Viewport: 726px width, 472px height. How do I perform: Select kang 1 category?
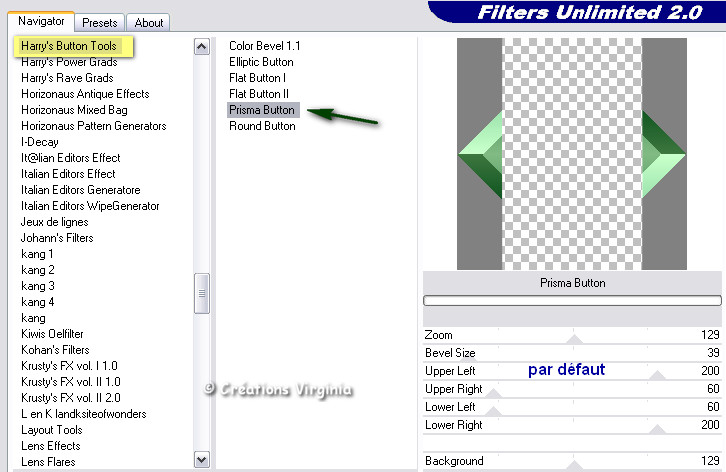37,254
